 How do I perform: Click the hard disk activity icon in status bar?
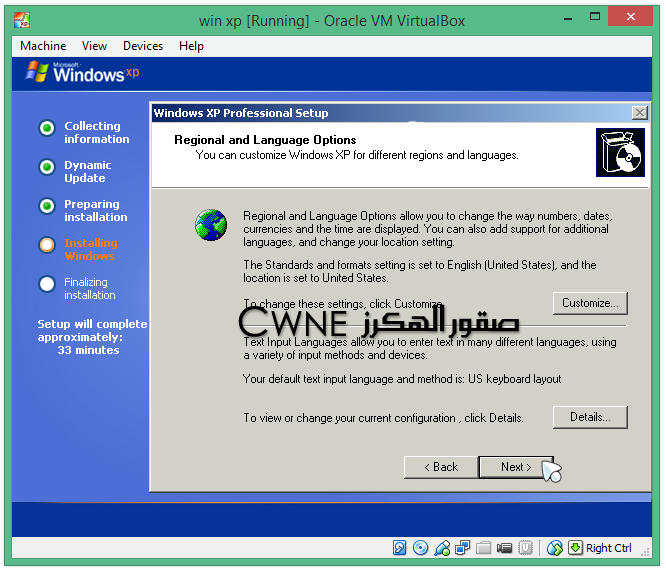(399, 548)
